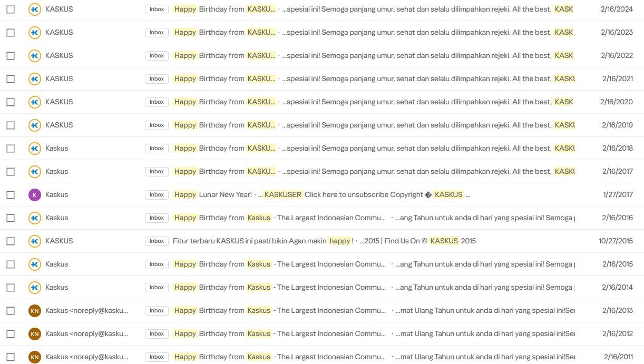The width and height of the screenshot is (644, 364).
Task: Click the sender avatar on the 2/16/2021 row
Action: click(x=34, y=78)
